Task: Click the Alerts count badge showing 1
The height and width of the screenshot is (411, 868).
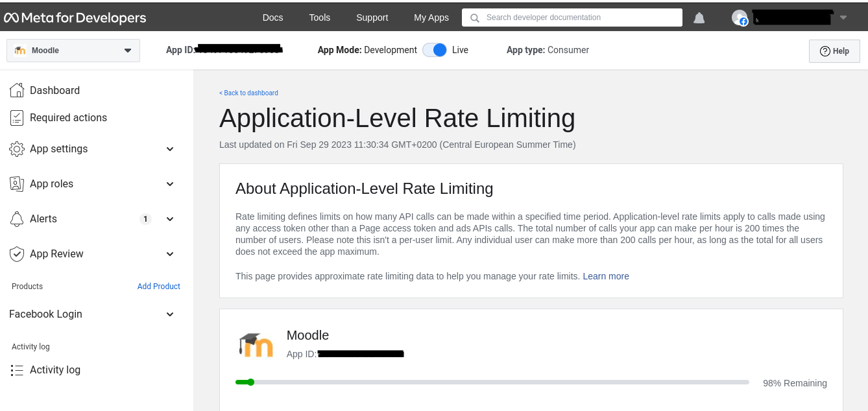Action: 145,218
